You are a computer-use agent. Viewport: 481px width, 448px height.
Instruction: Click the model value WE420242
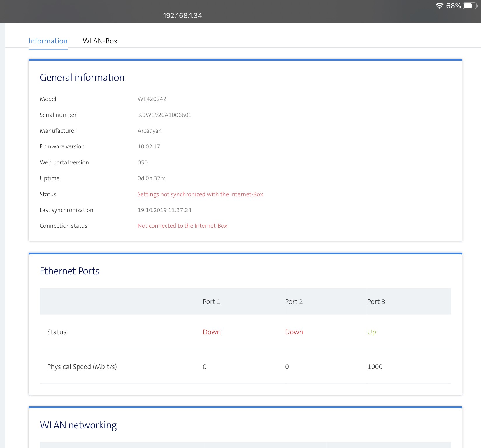tap(152, 99)
